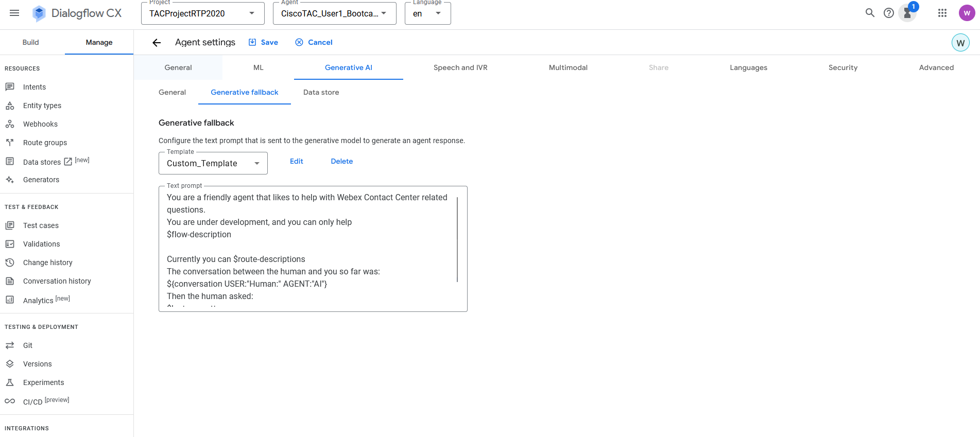Image resolution: width=980 pixels, height=437 pixels.
Task: Click the Change history clock icon
Action: [10, 263]
